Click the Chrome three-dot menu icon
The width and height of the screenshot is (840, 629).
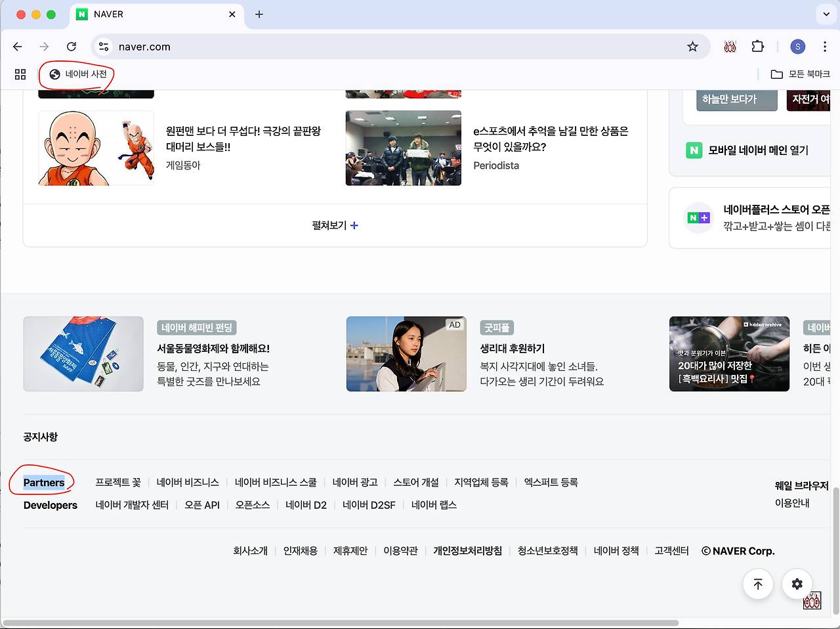pyautogui.click(x=824, y=47)
